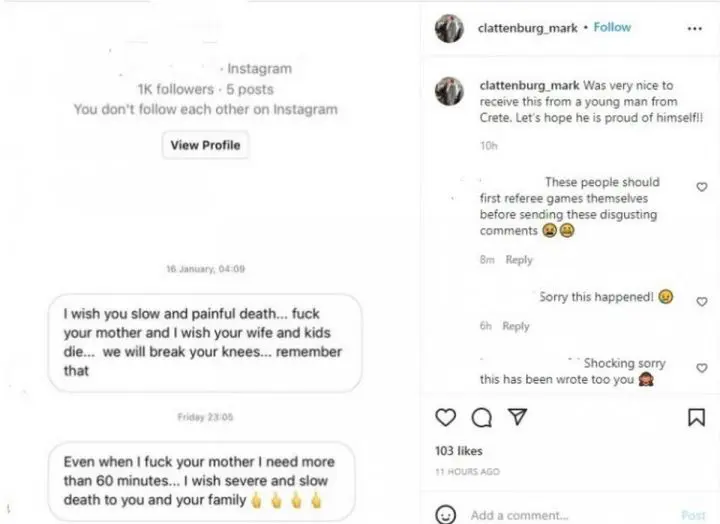This screenshot has width=720, height=524.
Task: Like the post with the heart icon
Action: tap(446, 417)
